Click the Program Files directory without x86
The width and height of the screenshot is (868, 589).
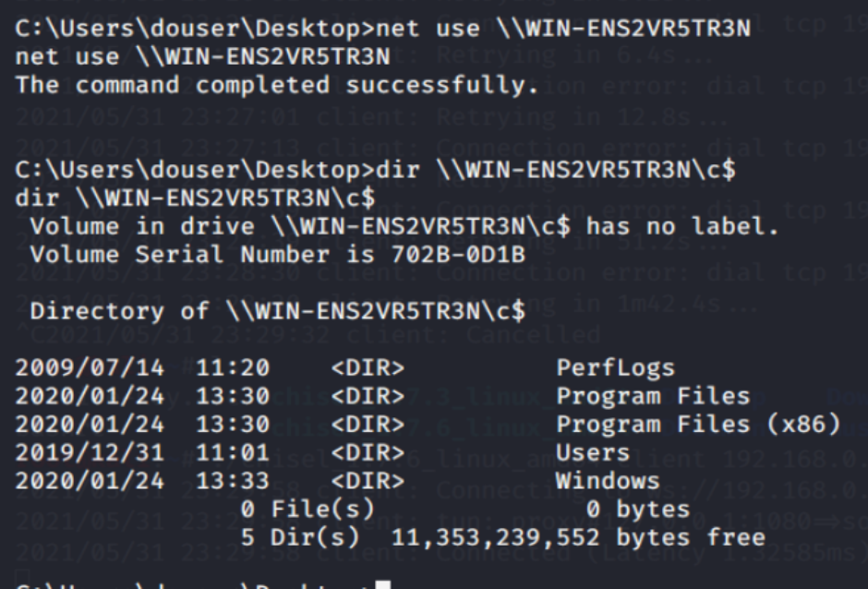coord(652,396)
